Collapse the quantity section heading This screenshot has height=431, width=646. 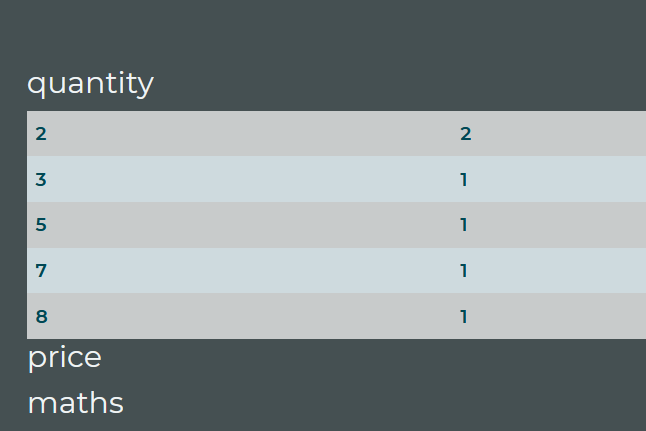(x=90, y=83)
